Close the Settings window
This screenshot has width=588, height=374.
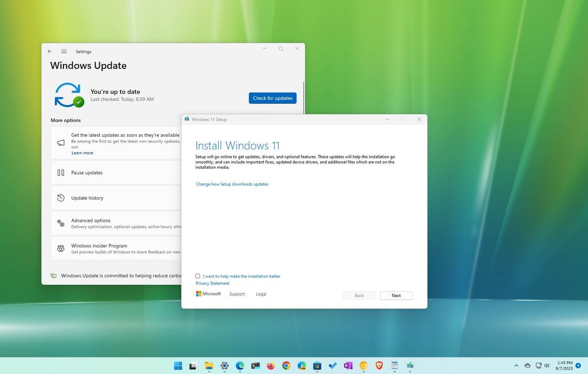[297, 49]
